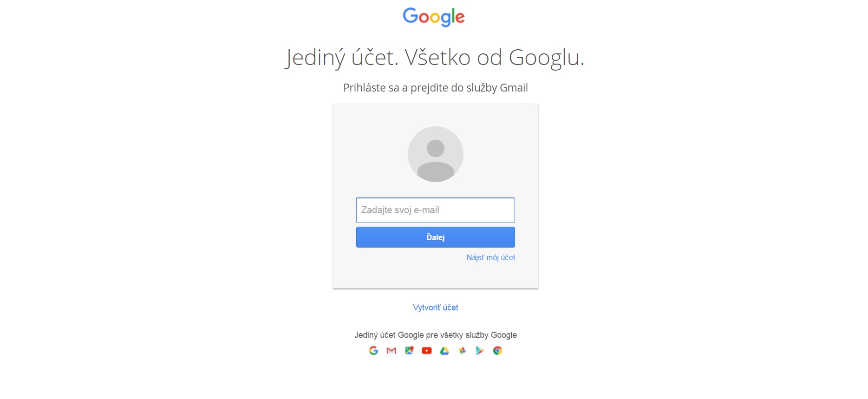Click the word "Googlu" in the headline

click(544, 58)
